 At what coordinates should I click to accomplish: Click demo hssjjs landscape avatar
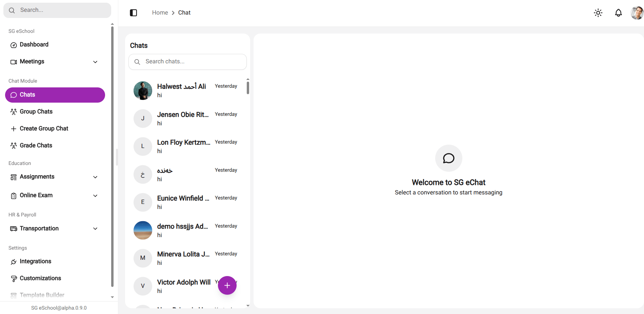coord(143,230)
